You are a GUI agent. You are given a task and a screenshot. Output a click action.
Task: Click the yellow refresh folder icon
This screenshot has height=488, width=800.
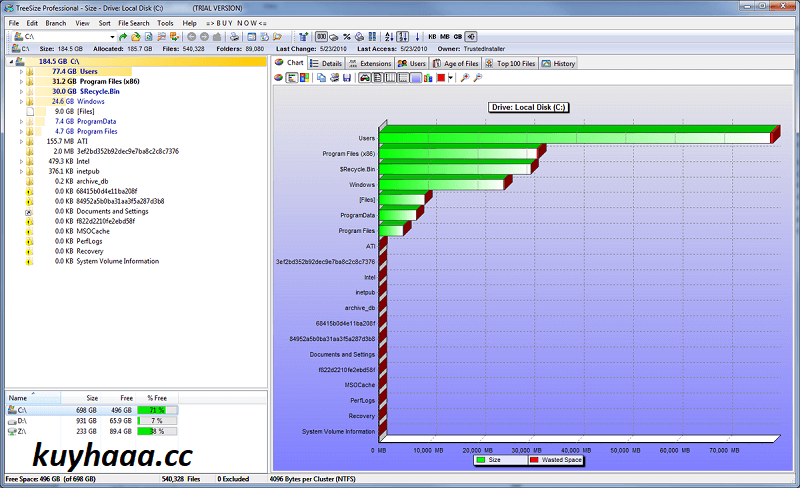[136, 37]
